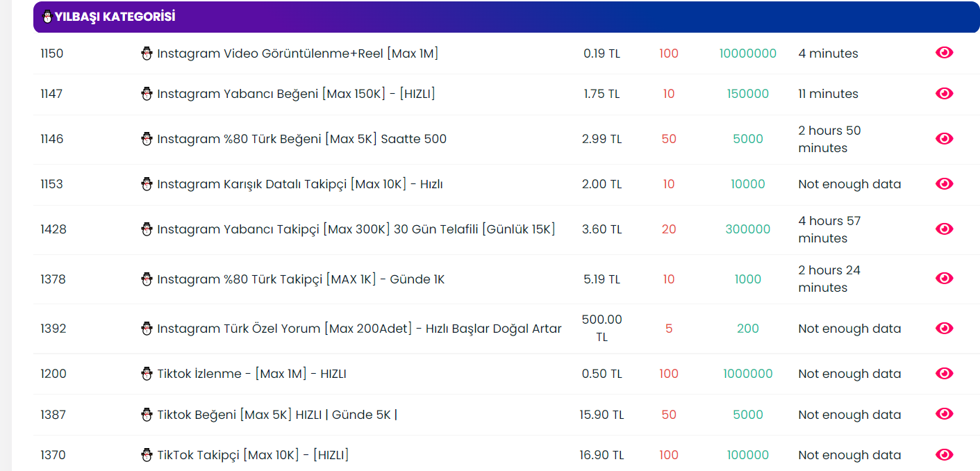Open eye icon for service 1146
Image resolution: width=980 pixels, height=471 pixels.
click(944, 139)
